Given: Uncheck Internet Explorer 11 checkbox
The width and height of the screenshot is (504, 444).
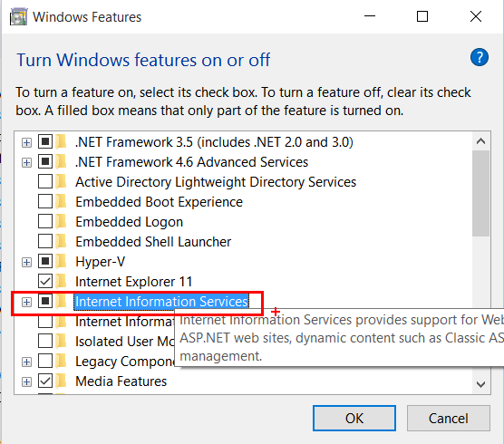Looking at the screenshot, I should (45, 281).
